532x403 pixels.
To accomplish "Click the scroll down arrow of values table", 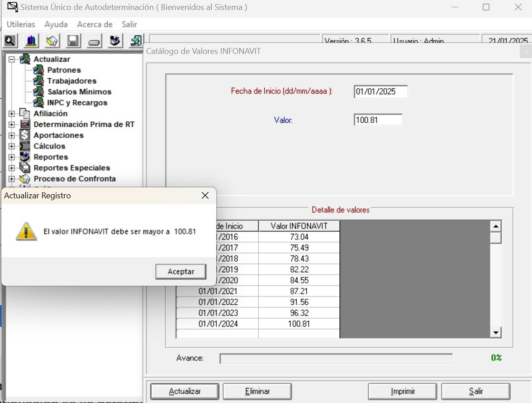I will [496, 333].
